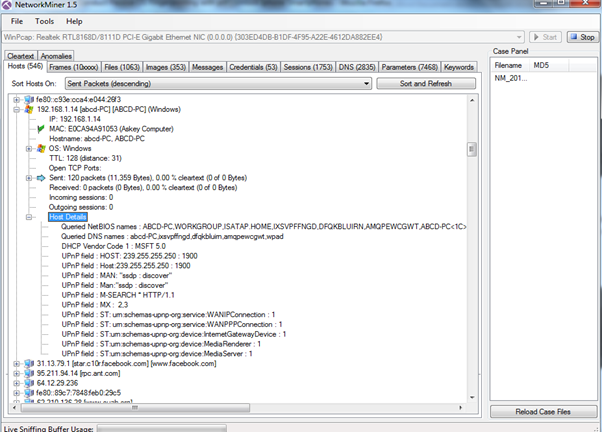The width and height of the screenshot is (602, 432).
Task: Switch to the Cleartext tab
Action: [x=20, y=56]
